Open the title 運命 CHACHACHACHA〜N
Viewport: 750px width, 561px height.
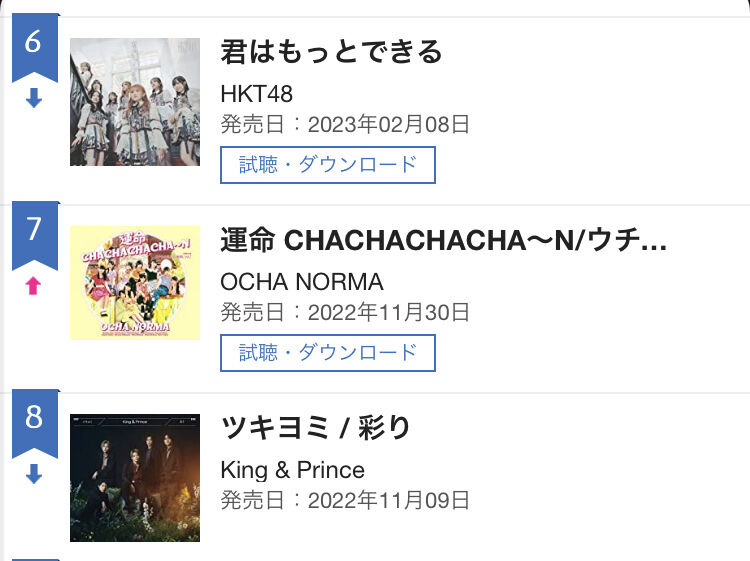click(x=444, y=241)
